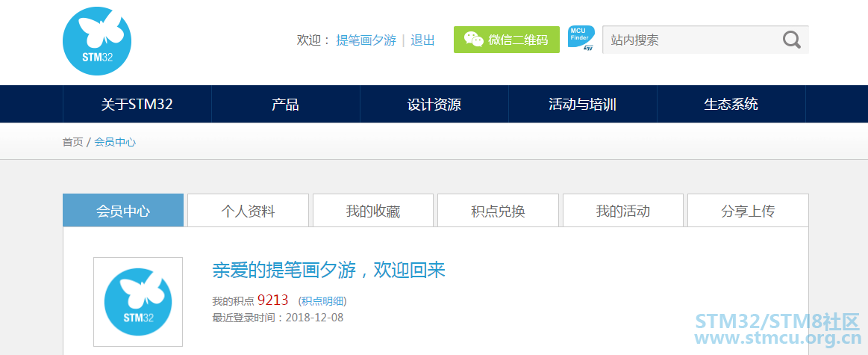Click 会员中心 in breadcrumb

[115, 142]
